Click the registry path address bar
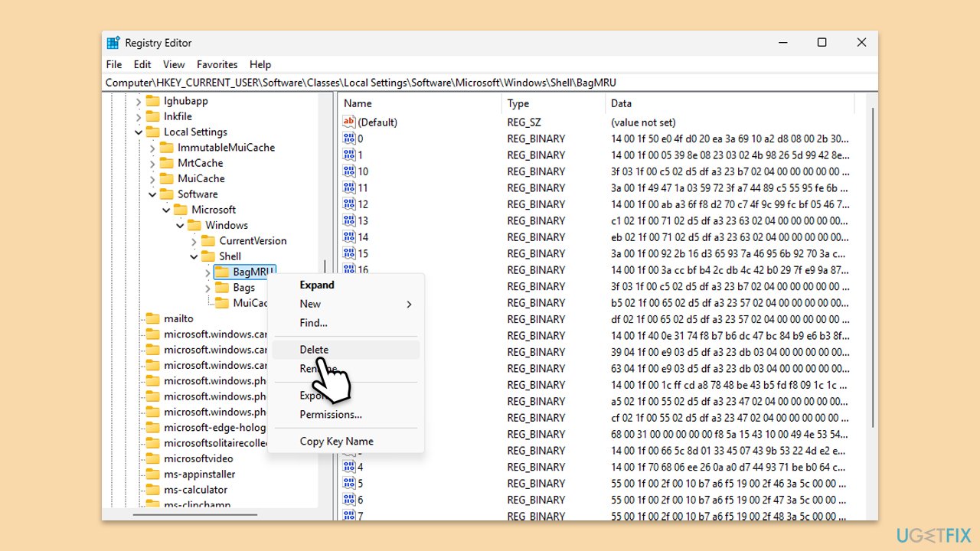980x551 pixels. tap(490, 83)
